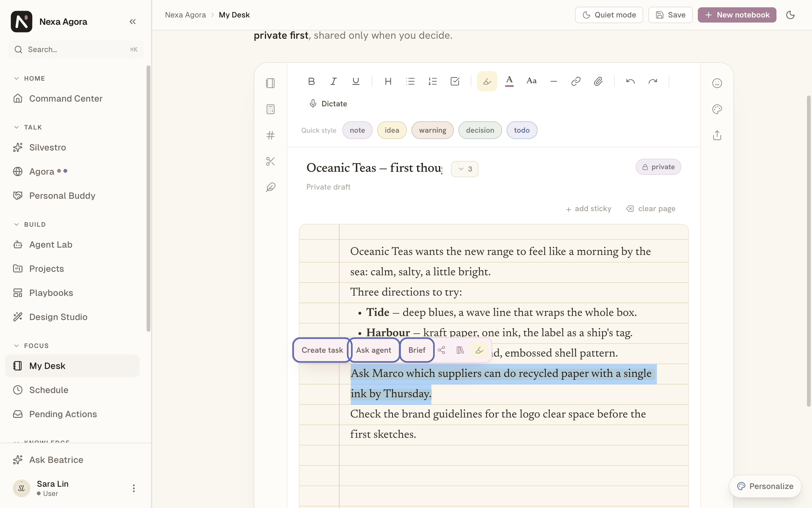Apply the note quick style
The image size is (812, 508).
tap(357, 130)
